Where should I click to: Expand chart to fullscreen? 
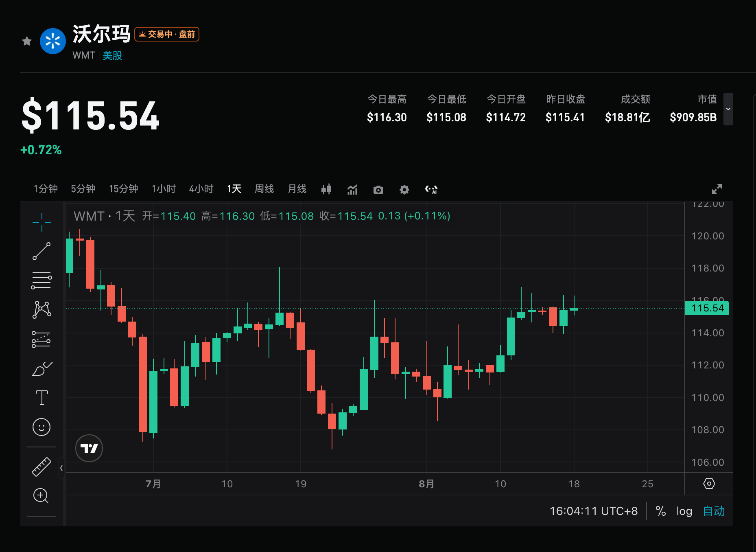pyautogui.click(x=717, y=189)
